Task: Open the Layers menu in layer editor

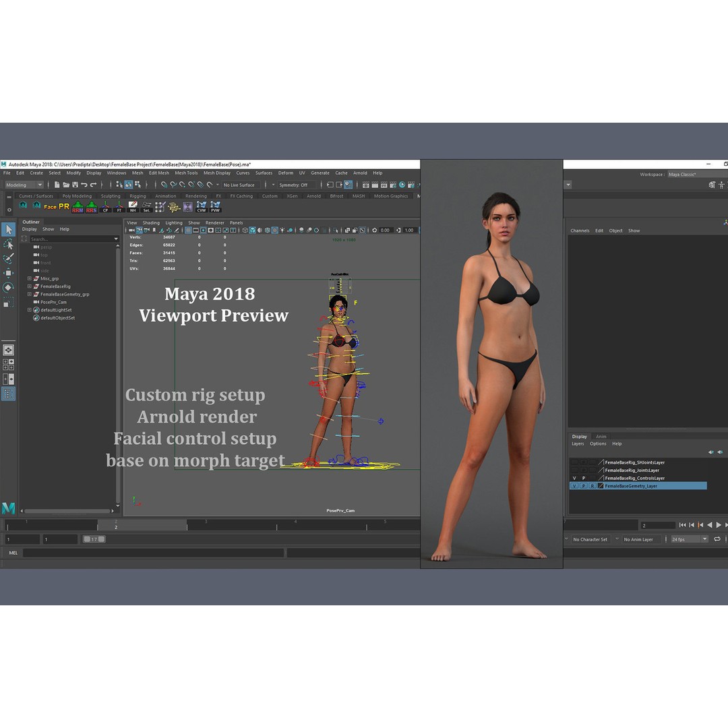Action: pyautogui.click(x=578, y=444)
